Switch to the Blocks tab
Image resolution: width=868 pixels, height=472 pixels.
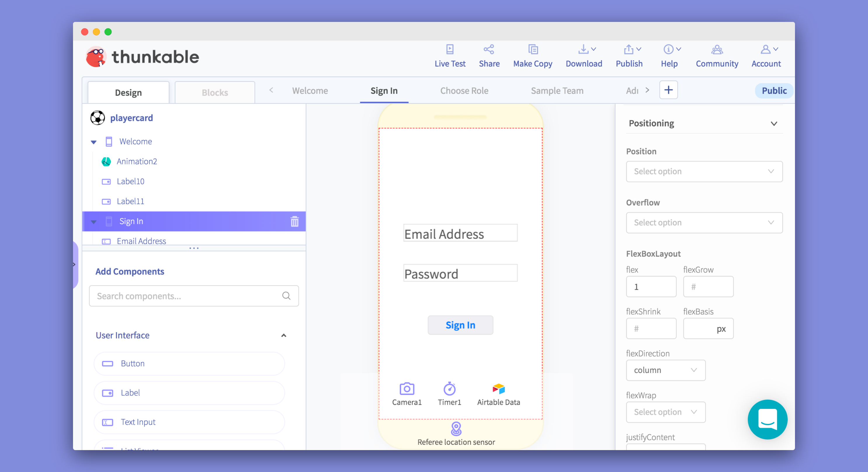(x=215, y=92)
